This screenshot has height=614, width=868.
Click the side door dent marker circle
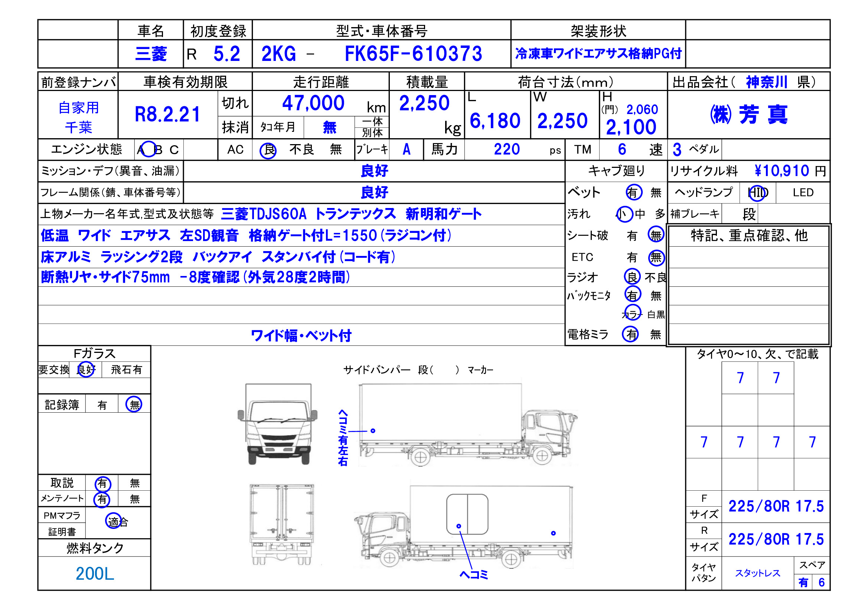pyautogui.click(x=459, y=526)
